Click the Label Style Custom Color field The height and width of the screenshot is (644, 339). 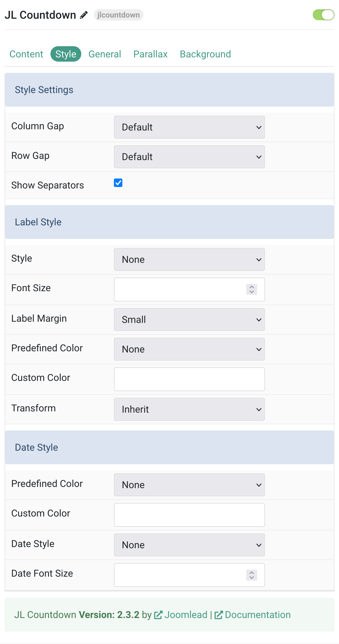189,379
